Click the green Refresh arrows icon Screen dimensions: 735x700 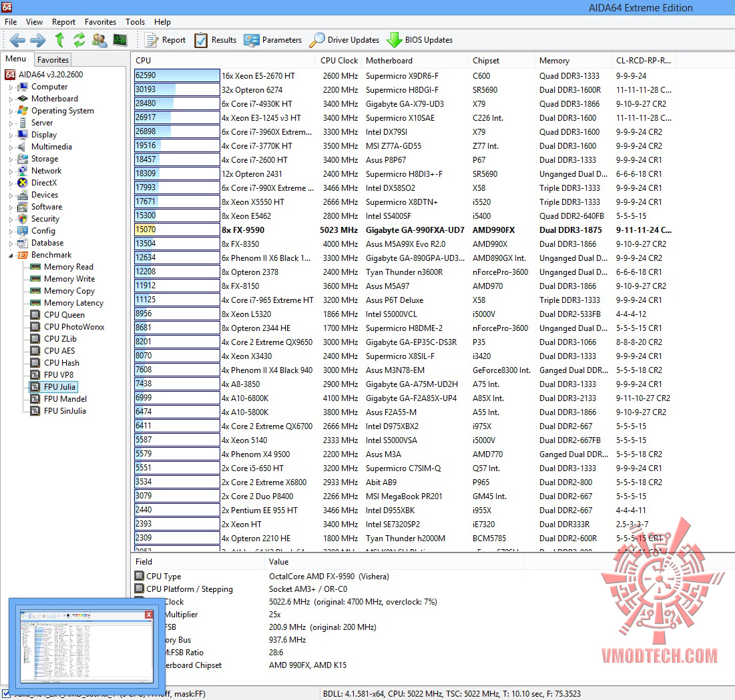(x=79, y=40)
